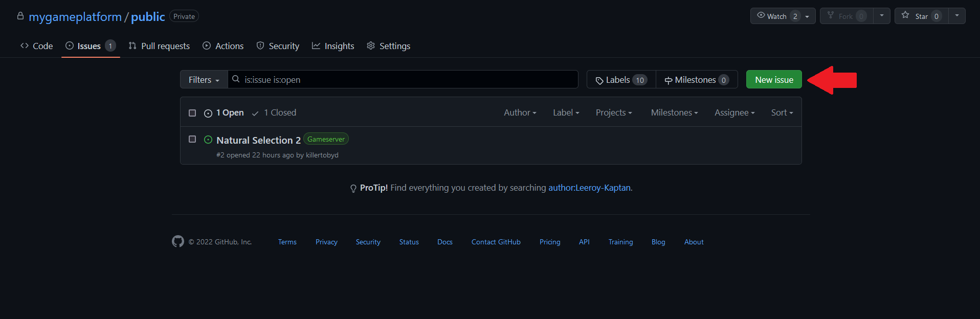Image resolution: width=980 pixels, height=319 pixels.
Task: Click the Fork button
Action: tap(847, 16)
